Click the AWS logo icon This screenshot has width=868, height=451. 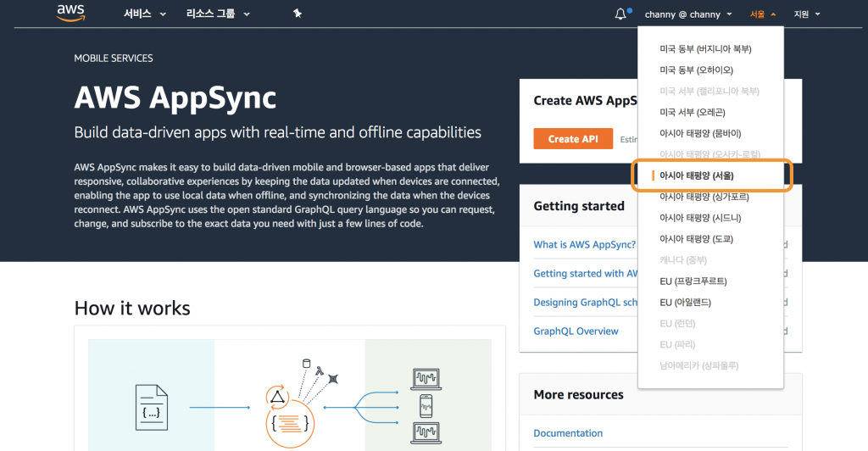(x=71, y=13)
